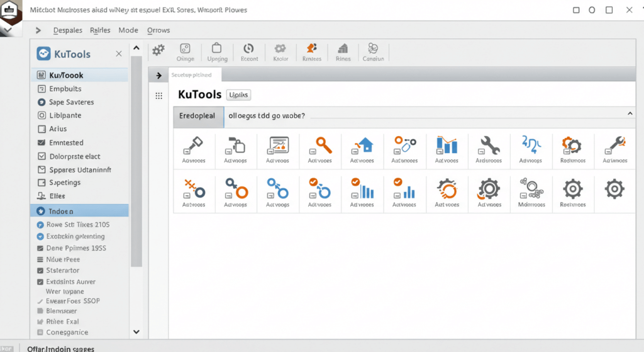Switch to the Secetup pioined tab

pyautogui.click(x=195, y=75)
